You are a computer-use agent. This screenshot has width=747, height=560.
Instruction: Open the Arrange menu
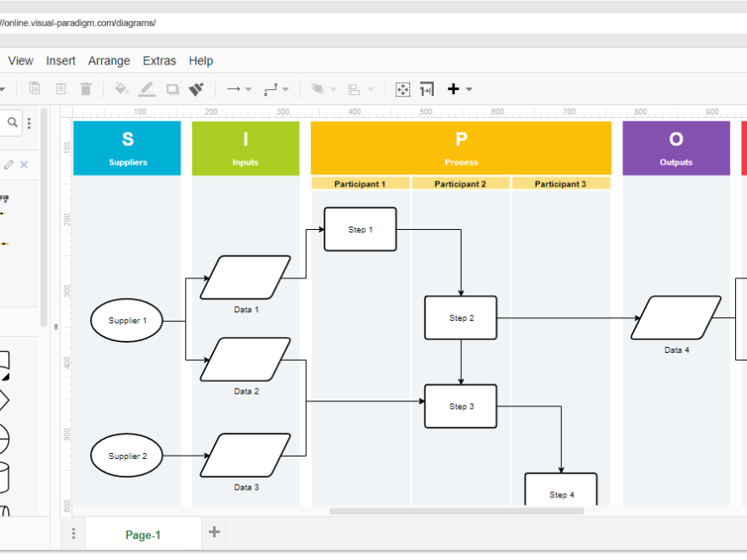tap(109, 60)
